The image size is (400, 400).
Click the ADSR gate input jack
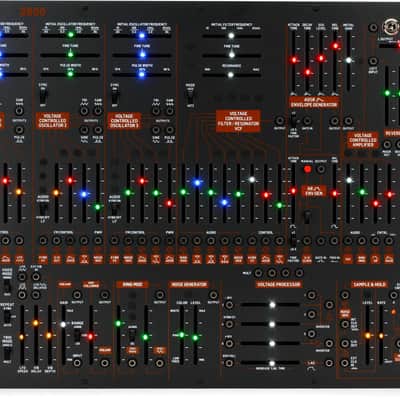(x=307, y=120)
